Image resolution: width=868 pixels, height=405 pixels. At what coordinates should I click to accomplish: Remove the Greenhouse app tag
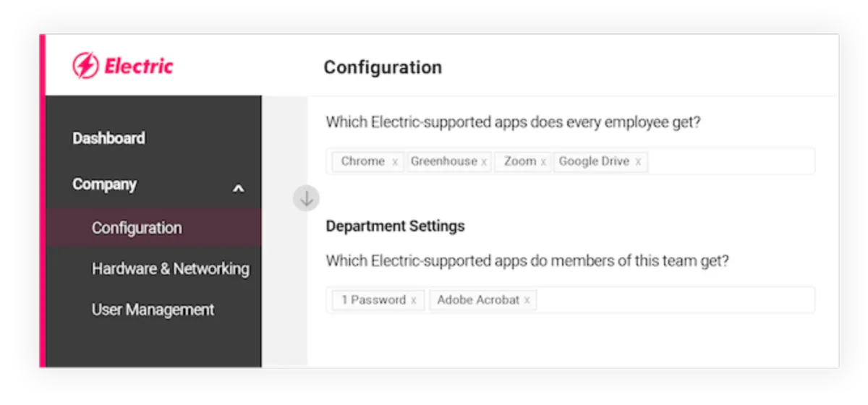click(x=484, y=162)
